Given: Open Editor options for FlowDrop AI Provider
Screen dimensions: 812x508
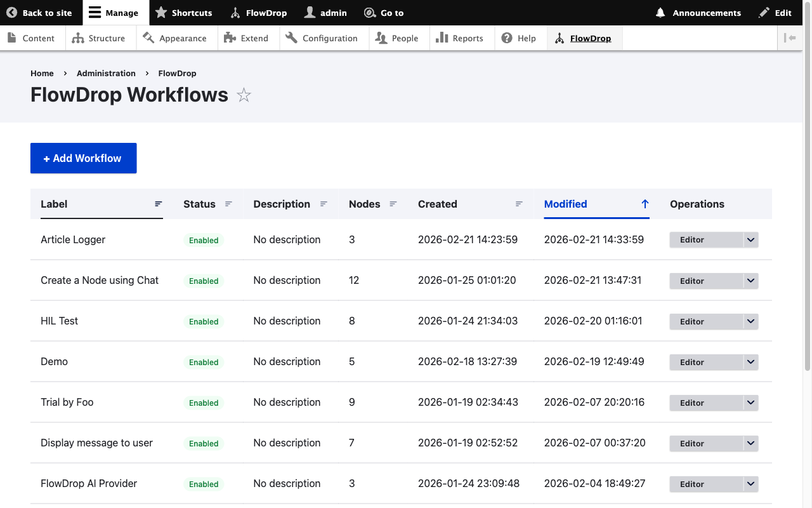Looking at the screenshot, I should coord(749,484).
